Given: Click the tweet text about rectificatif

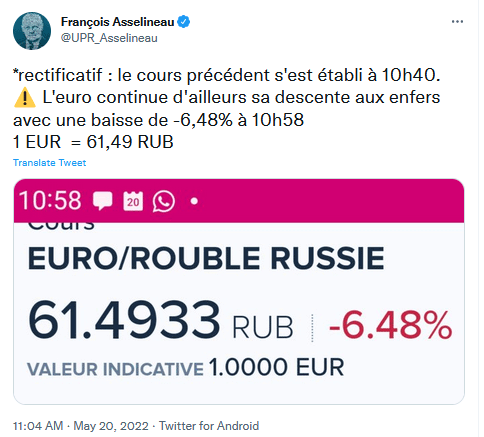Looking at the screenshot, I should pos(227,108).
